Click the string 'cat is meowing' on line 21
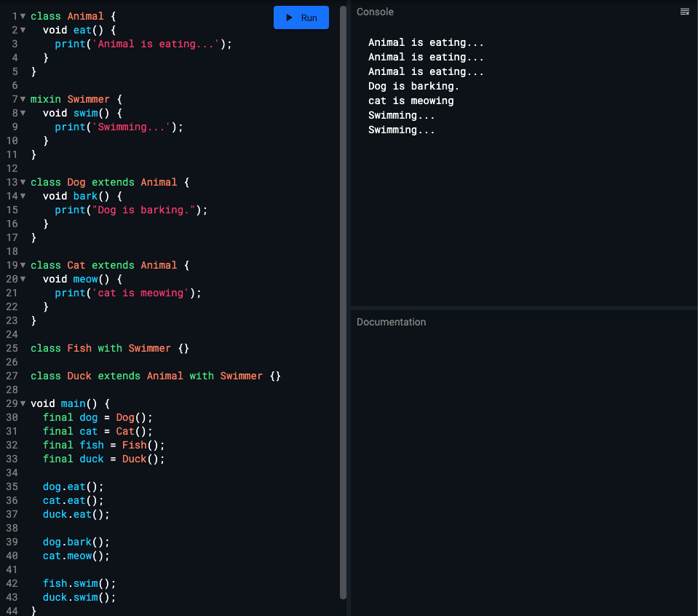The width and height of the screenshot is (698, 616). click(x=140, y=293)
